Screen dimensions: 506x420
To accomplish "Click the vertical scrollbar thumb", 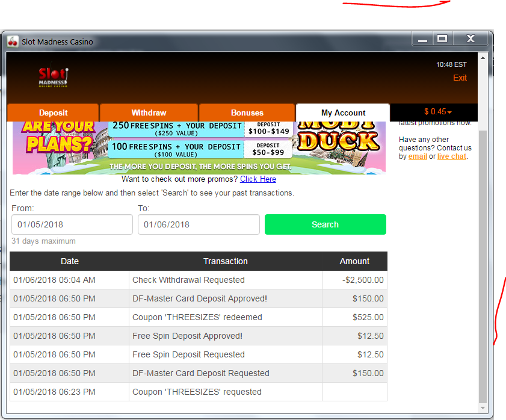I will click(483, 267).
